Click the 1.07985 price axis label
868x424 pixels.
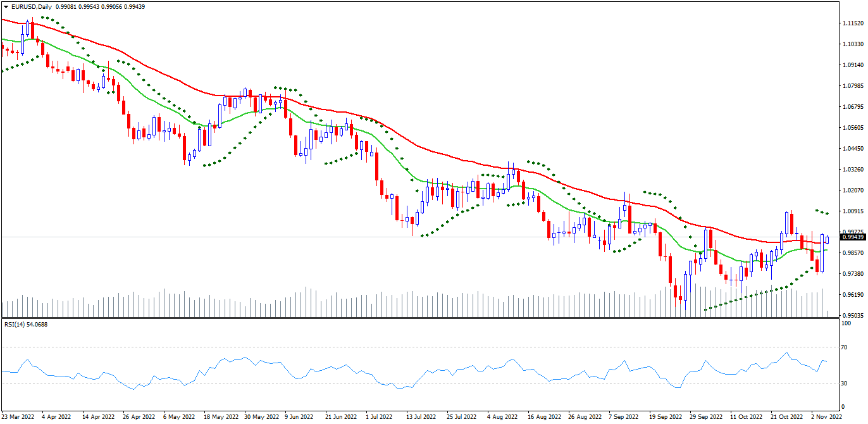[x=852, y=85]
